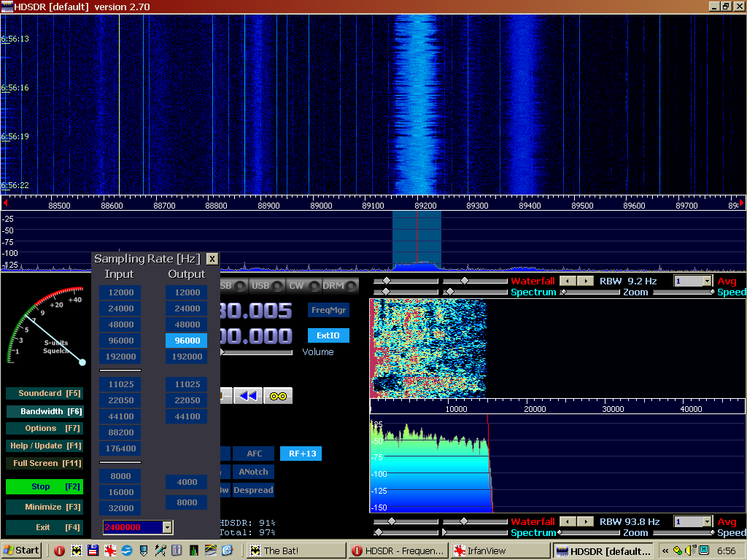Open the FreqMgr frequency manager
Viewport: 747px width, 560px height.
pos(328,310)
